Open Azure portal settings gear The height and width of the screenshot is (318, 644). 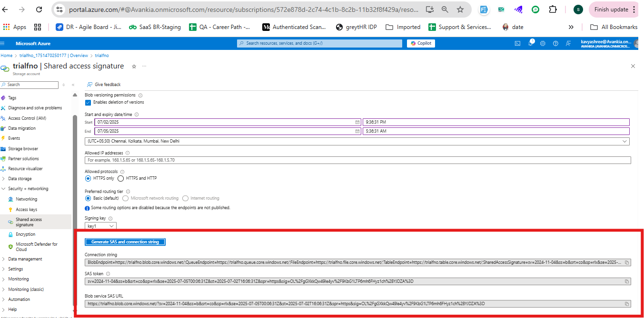pyautogui.click(x=543, y=43)
